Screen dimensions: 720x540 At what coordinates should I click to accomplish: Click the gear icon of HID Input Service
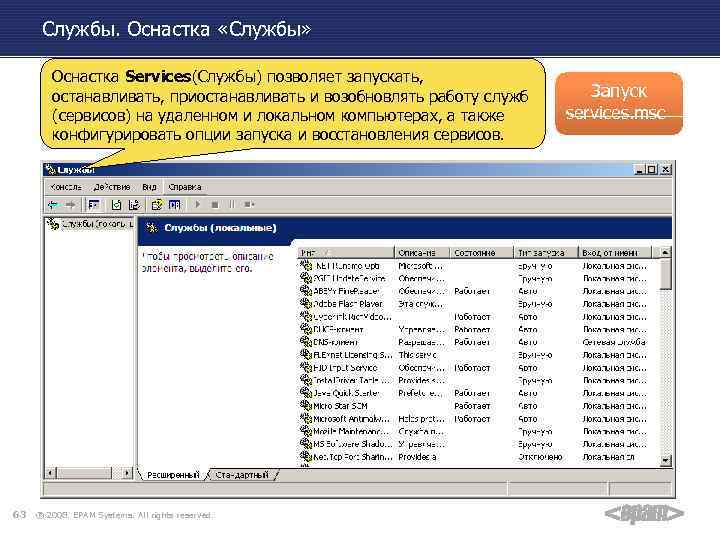click(x=306, y=367)
